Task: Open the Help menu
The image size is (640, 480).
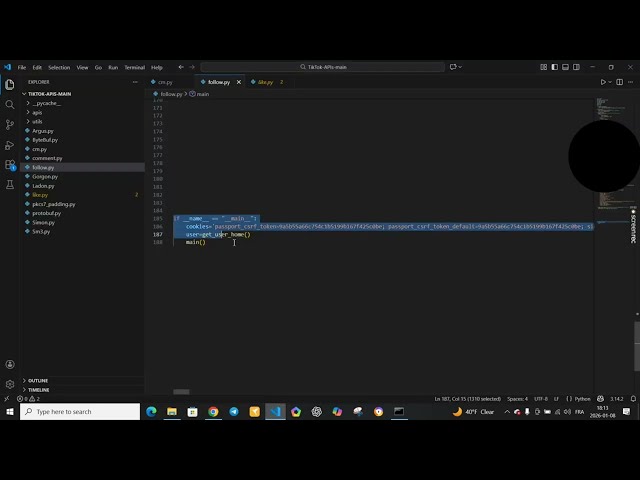Action: (x=157, y=67)
